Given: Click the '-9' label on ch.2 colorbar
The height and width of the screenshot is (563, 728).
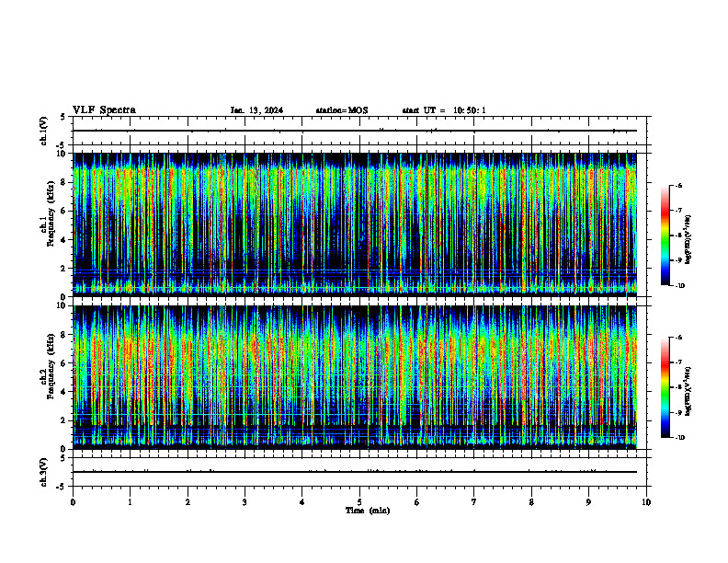Looking at the screenshot, I should pos(679,412).
